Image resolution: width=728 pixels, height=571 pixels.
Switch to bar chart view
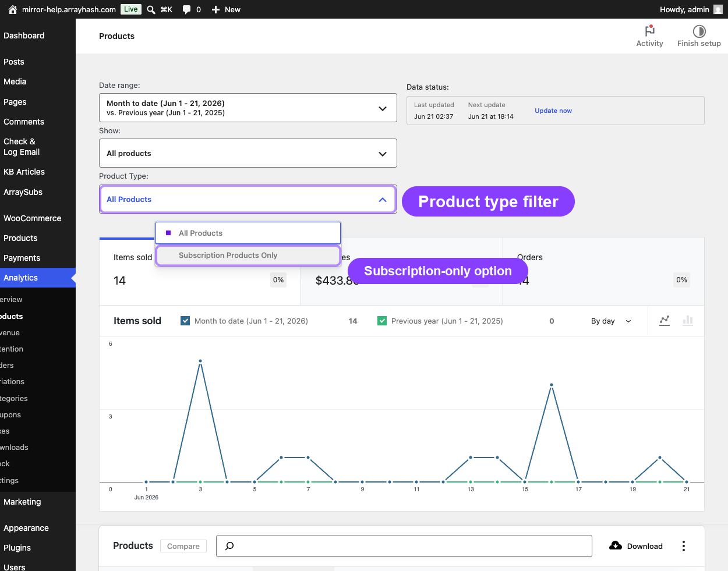[x=688, y=321]
